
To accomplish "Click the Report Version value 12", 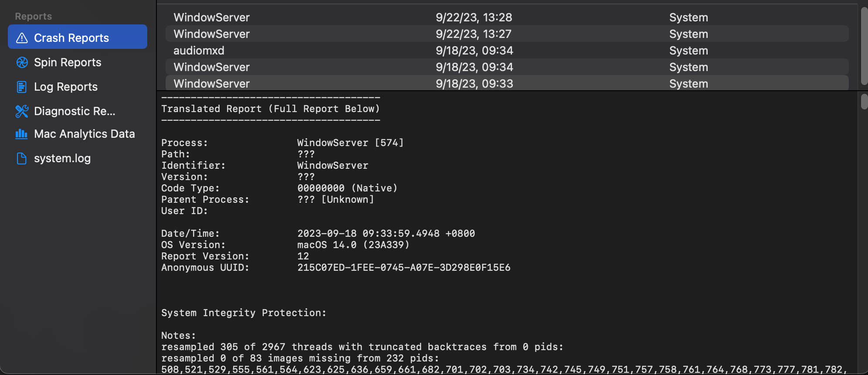I will point(303,256).
